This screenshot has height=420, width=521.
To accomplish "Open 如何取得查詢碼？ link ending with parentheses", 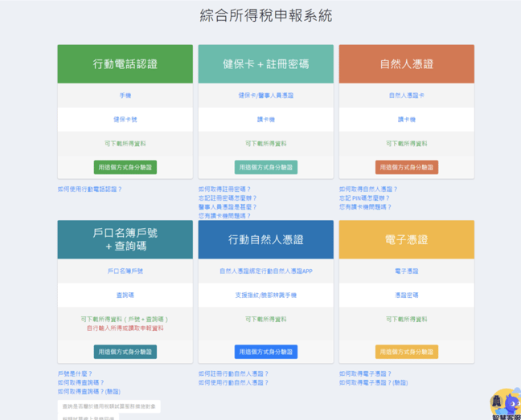I will pyautogui.click(x=89, y=391).
